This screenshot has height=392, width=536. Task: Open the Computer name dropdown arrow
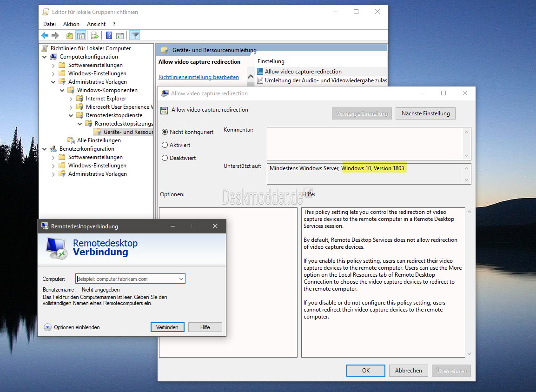point(181,279)
